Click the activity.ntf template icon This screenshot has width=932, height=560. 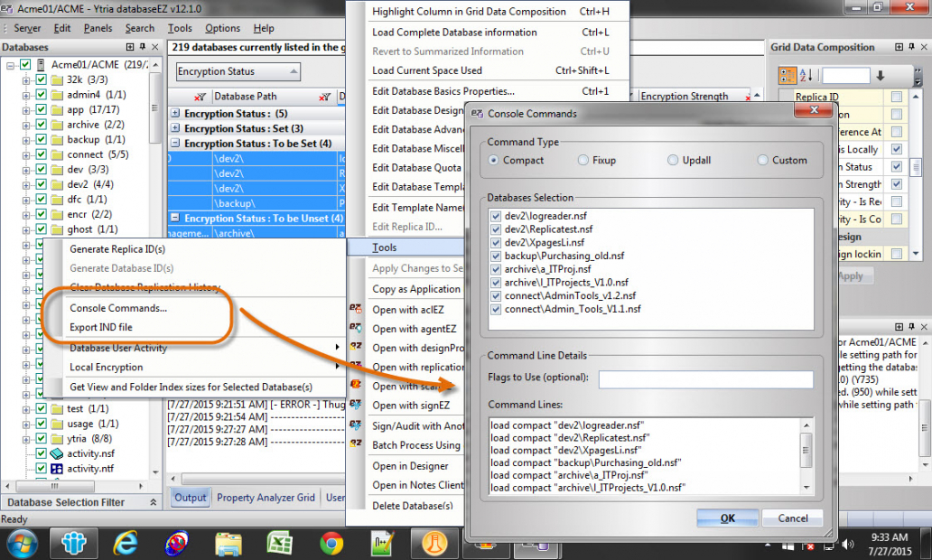[57, 469]
